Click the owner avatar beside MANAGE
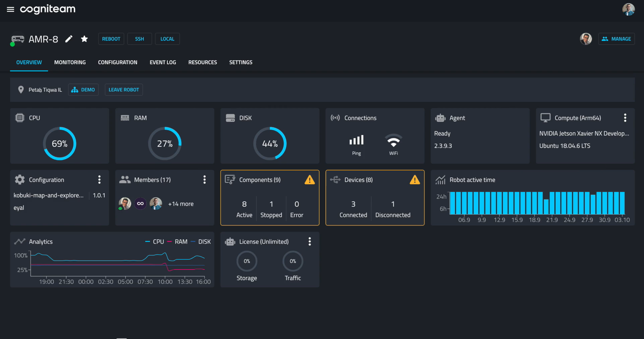Viewport: 644px width, 339px height. (x=586, y=39)
